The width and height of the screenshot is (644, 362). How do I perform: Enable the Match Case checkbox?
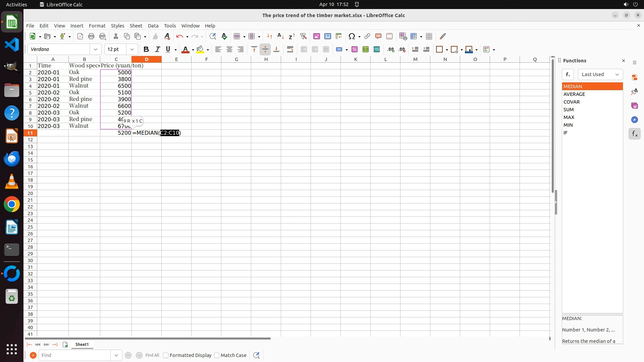[x=217, y=355]
